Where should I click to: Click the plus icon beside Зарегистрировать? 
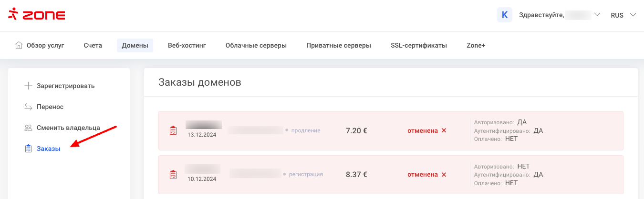coord(28,86)
